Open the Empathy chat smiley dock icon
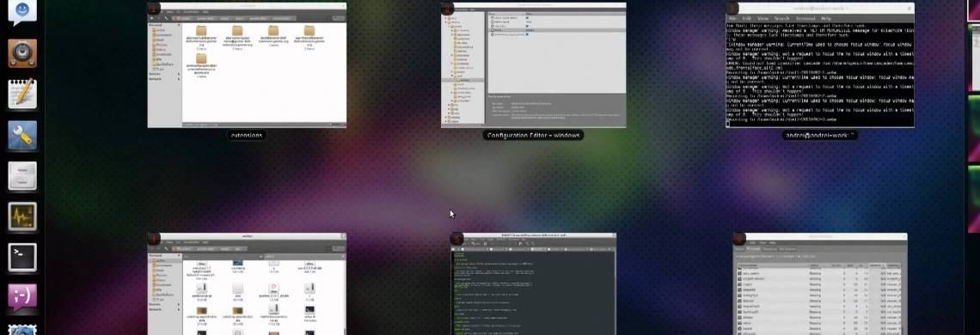Screen dimensions: 980x335 pos(21,12)
